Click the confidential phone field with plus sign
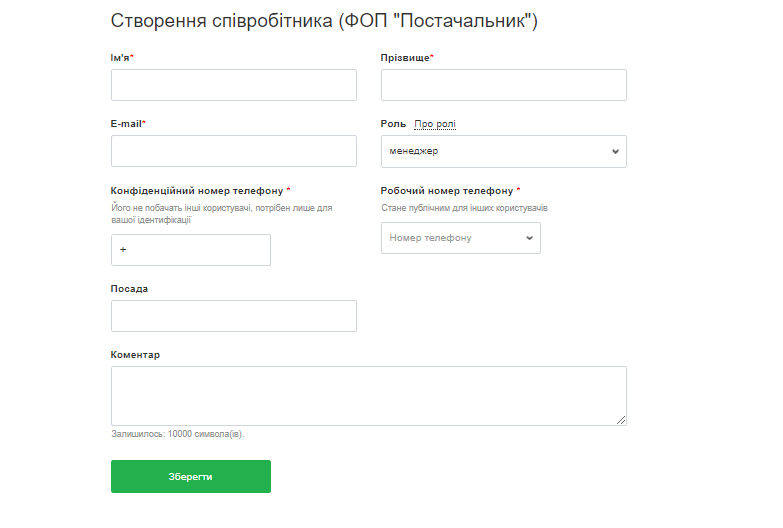Image resolution: width=783 pixels, height=528 pixels. coord(190,250)
